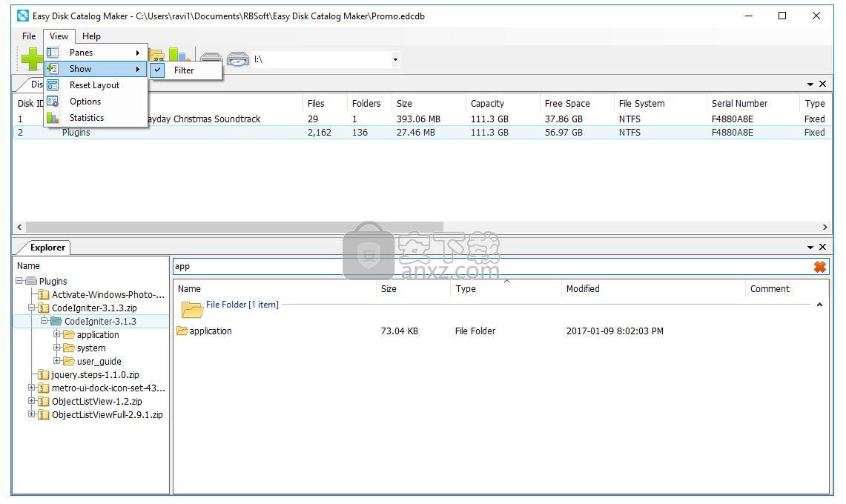Click the filter text field containing app
Screen dimensions: 846x504
point(493,267)
